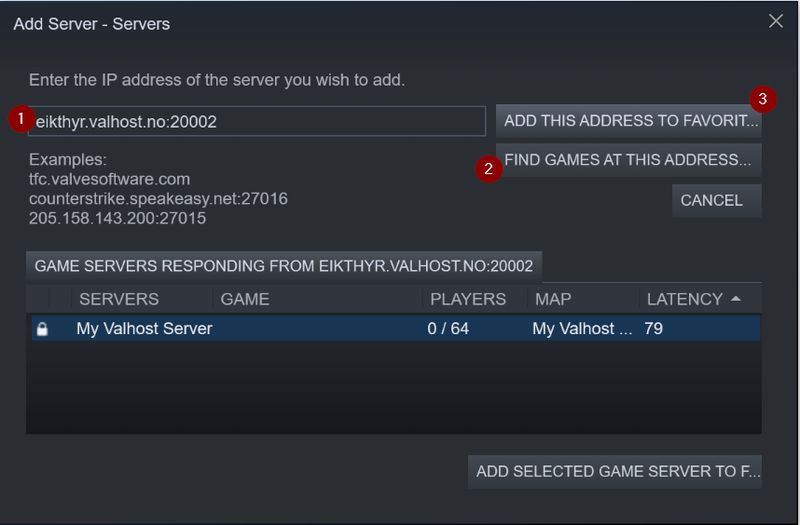Click the latency value 79
The image size is (800, 525).
654,329
